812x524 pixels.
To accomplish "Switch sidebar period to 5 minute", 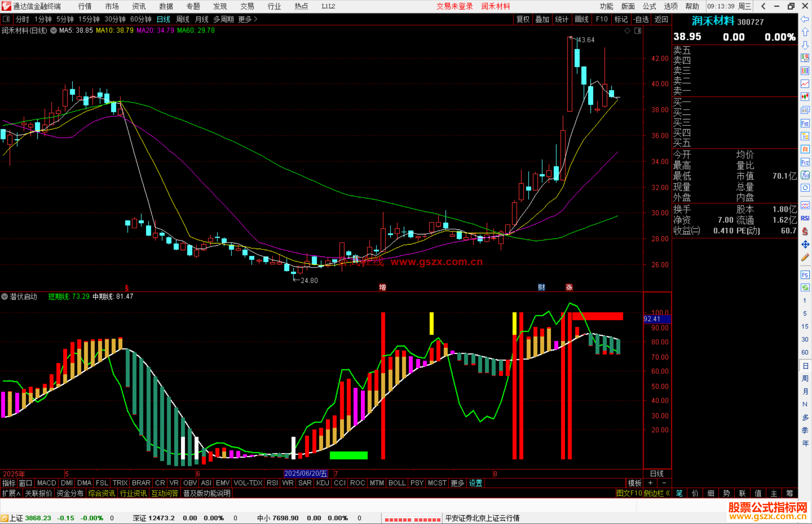I will pyautogui.click(x=804, y=313).
